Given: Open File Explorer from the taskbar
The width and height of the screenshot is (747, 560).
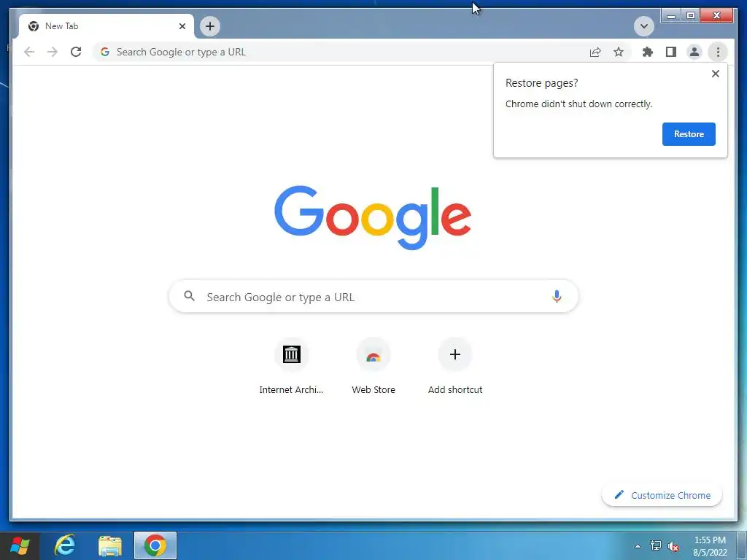Looking at the screenshot, I should tap(110, 545).
